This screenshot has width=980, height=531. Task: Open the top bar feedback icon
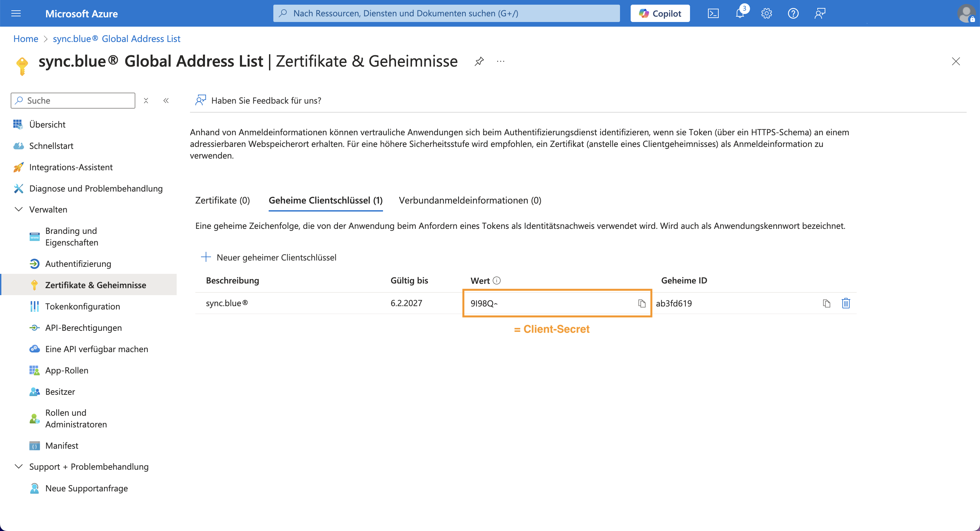(x=820, y=13)
